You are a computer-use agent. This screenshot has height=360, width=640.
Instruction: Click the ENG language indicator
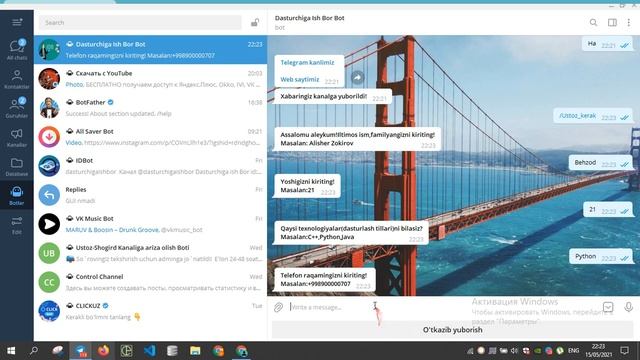click(573, 351)
